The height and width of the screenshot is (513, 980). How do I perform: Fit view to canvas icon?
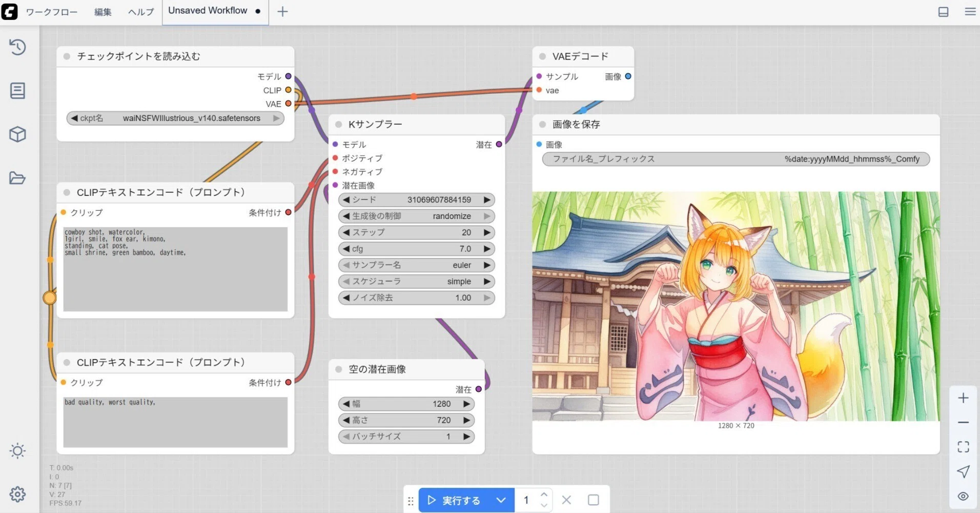963,447
